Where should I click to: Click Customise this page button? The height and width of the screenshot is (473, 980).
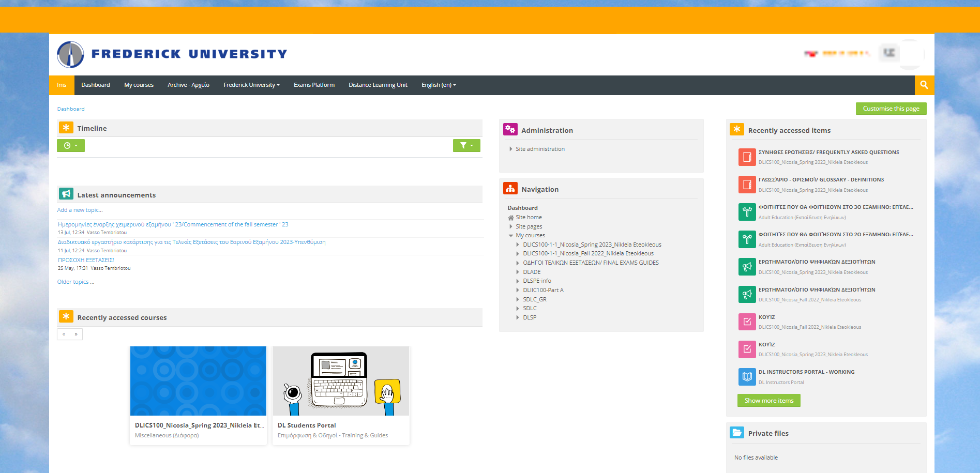[891, 109]
